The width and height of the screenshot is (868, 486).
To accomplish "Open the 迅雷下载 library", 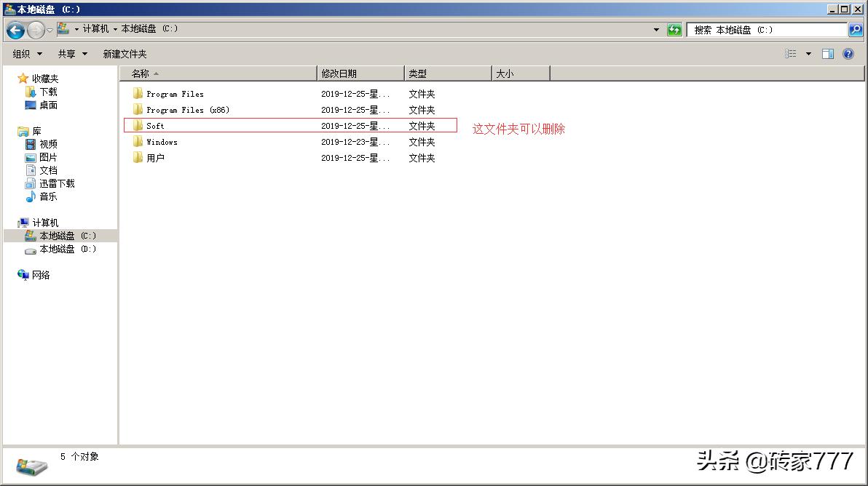I will point(57,183).
